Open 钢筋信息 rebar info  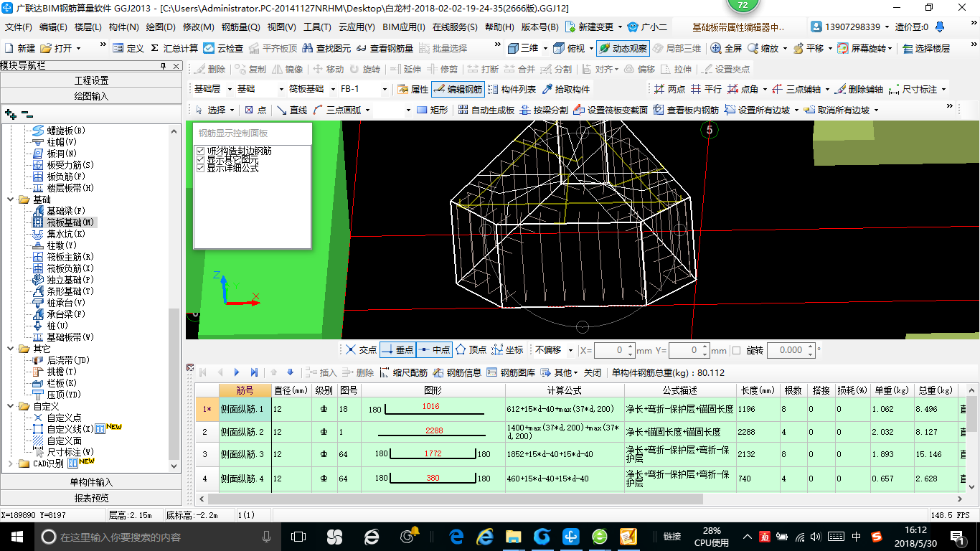[x=457, y=372]
